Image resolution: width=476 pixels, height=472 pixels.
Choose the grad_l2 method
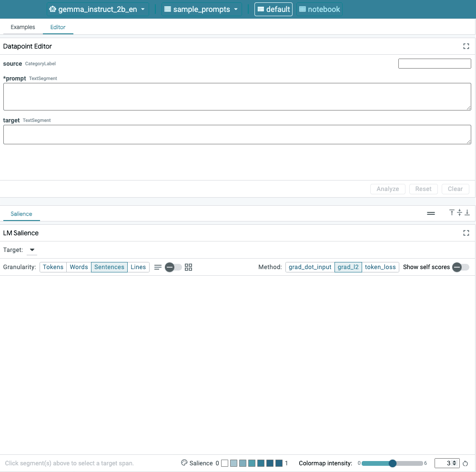tap(348, 267)
